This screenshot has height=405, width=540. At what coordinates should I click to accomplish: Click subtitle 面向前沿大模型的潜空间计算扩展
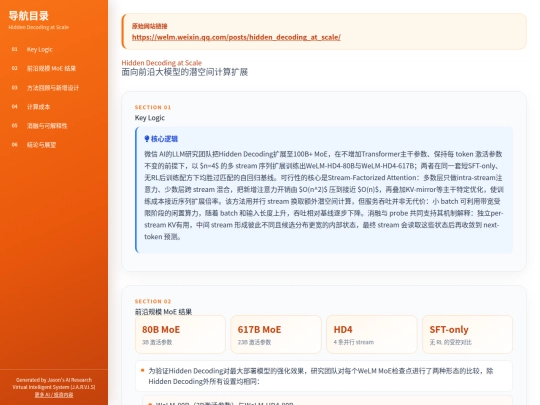point(185,72)
